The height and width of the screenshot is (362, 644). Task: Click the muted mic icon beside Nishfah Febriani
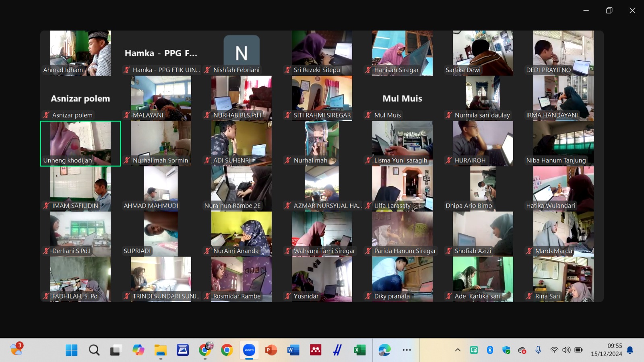pos(207,70)
